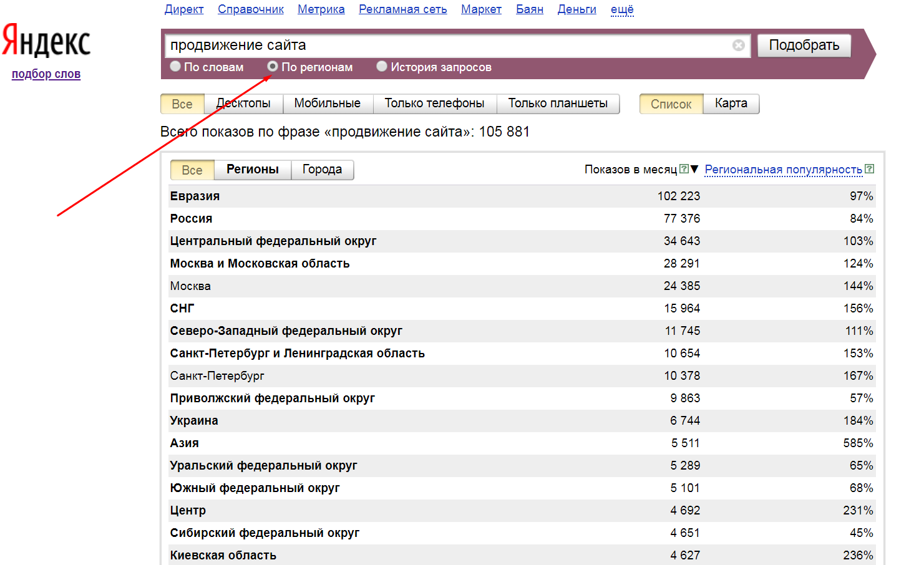Click the sort arrow by Показов в месяц

[x=694, y=169]
